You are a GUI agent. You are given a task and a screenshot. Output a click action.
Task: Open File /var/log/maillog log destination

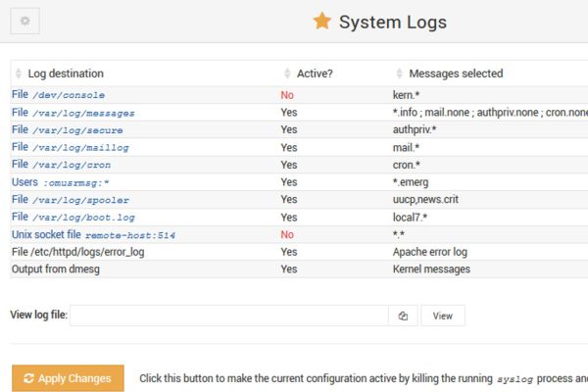(x=71, y=147)
